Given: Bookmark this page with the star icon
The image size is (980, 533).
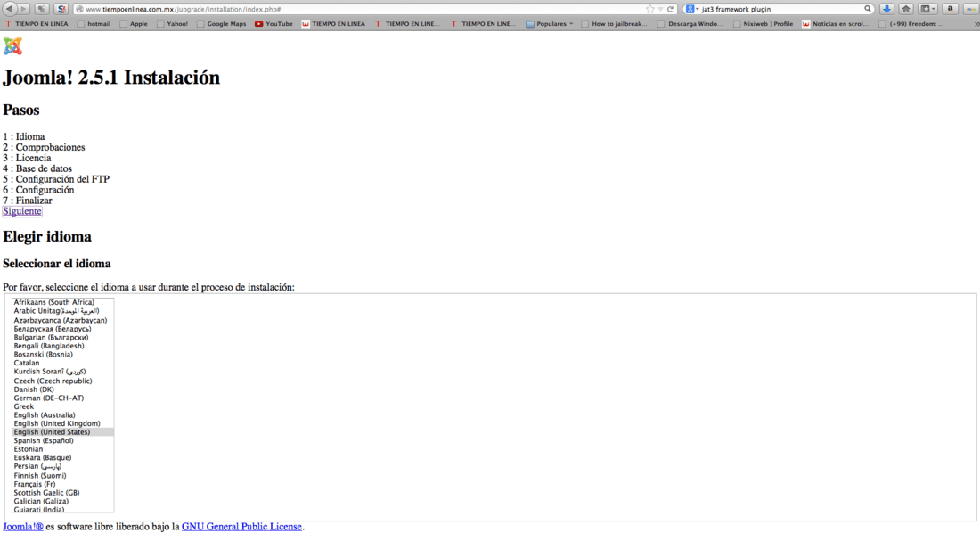Looking at the screenshot, I should coord(650,9).
